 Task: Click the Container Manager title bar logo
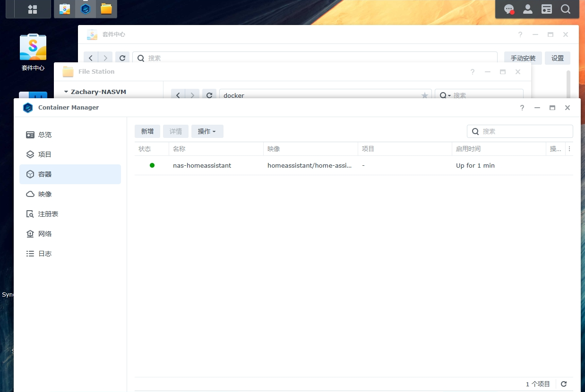(28, 108)
